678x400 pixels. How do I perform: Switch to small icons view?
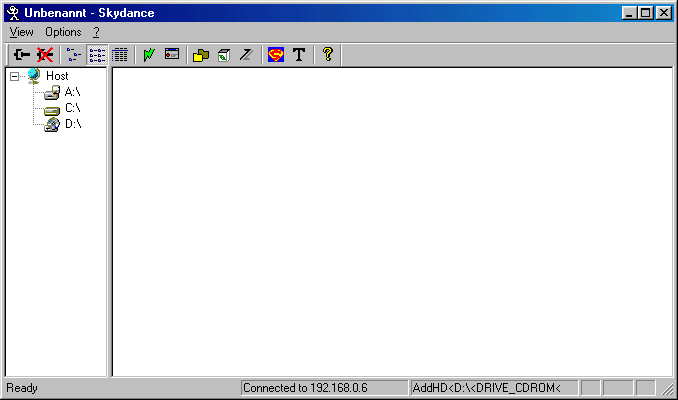[74, 55]
